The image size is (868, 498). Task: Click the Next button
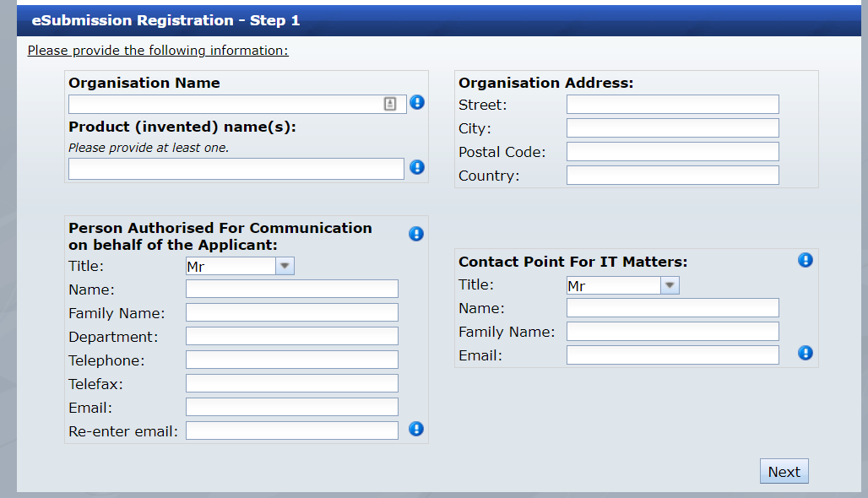(784, 472)
